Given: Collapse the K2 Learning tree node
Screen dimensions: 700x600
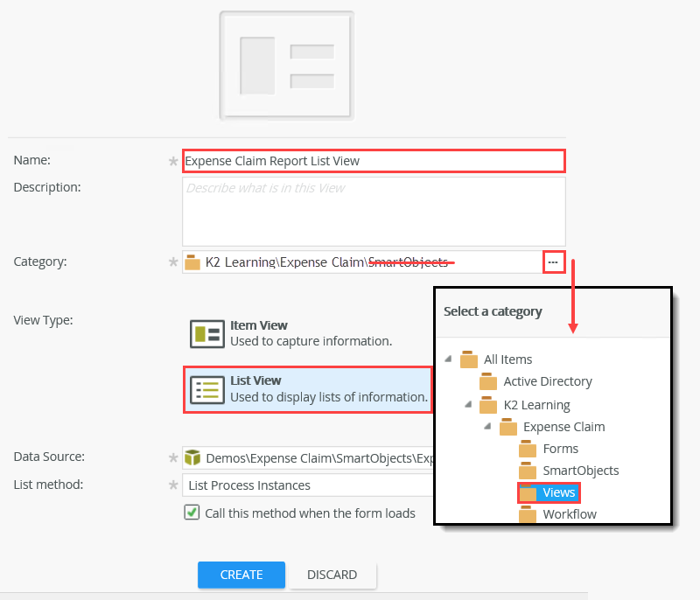Looking at the screenshot, I should [467, 404].
